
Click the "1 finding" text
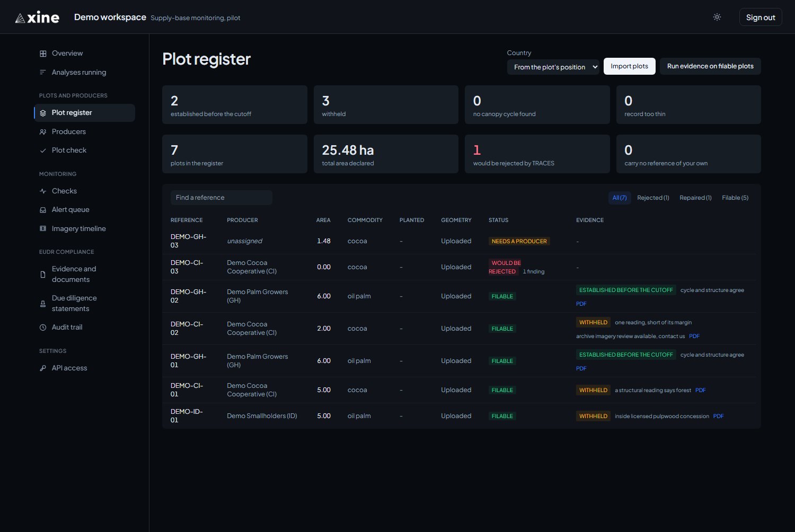coord(534,272)
